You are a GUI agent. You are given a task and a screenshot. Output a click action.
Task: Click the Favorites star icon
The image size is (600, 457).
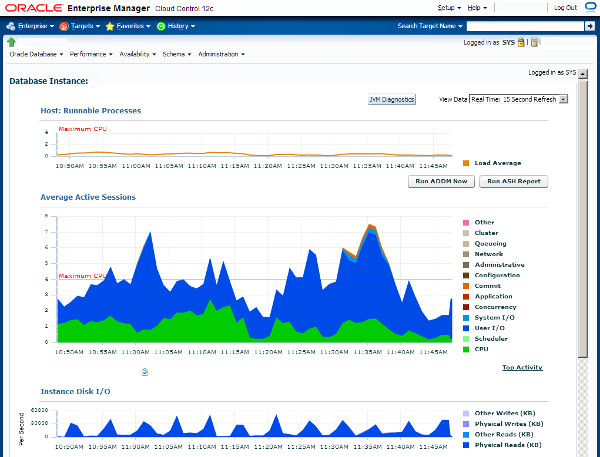110,26
